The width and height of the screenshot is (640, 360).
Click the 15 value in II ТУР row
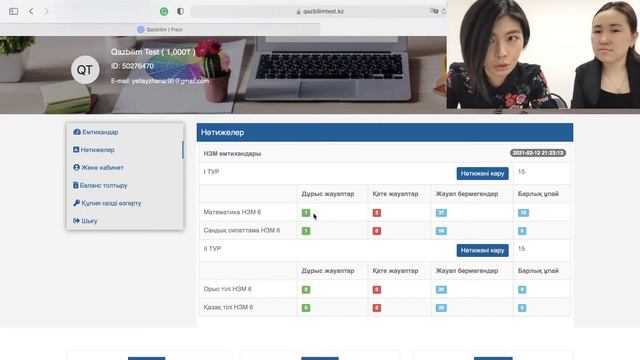pyautogui.click(x=521, y=249)
